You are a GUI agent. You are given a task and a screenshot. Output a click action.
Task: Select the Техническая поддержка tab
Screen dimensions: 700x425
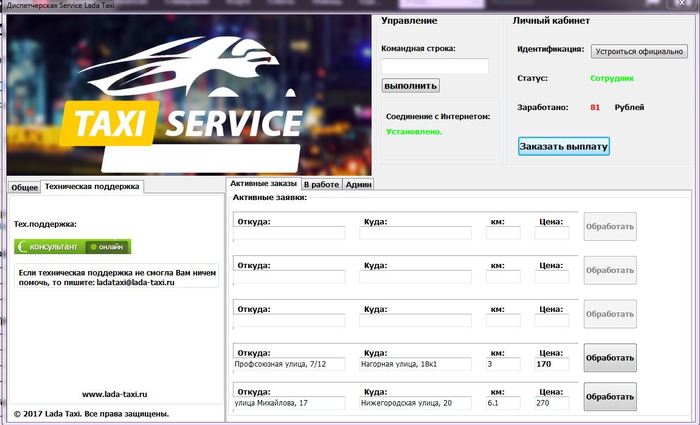(x=92, y=187)
